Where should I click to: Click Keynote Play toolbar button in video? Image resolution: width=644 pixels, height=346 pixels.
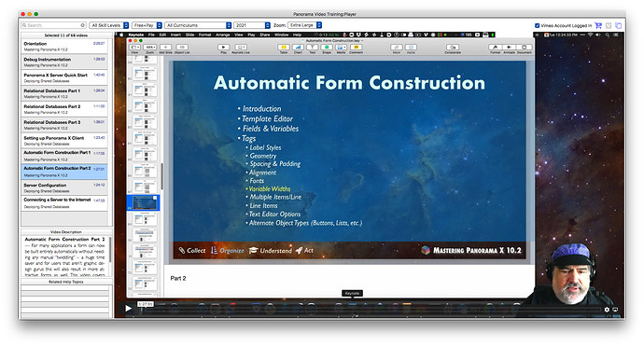pyautogui.click(x=223, y=48)
